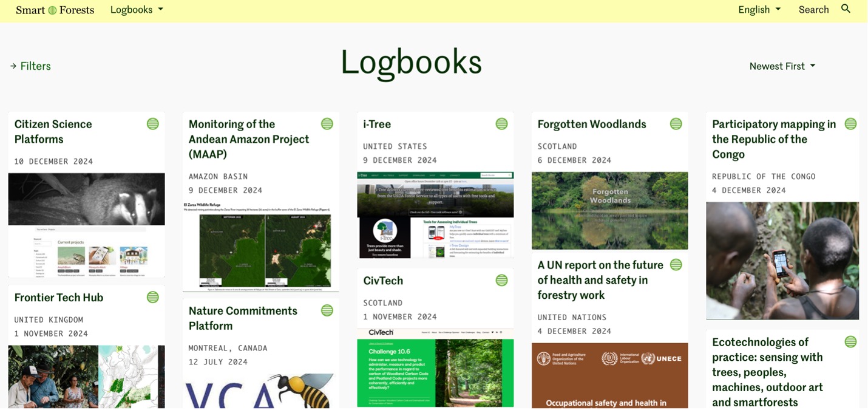Click the green icon on Nature Commitments Platform card
Viewport: 868px width, 410px height.
[x=327, y=311]
